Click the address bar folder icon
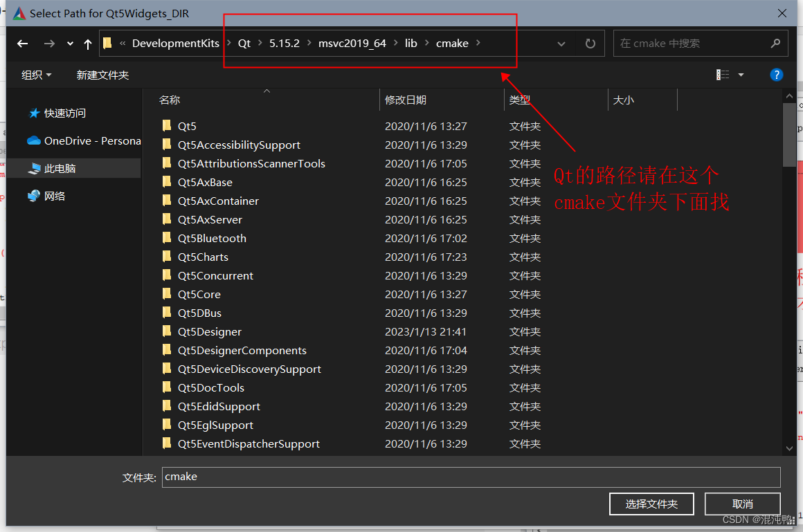The width and height of the screenshot is (803, 532). pos(107,43)
